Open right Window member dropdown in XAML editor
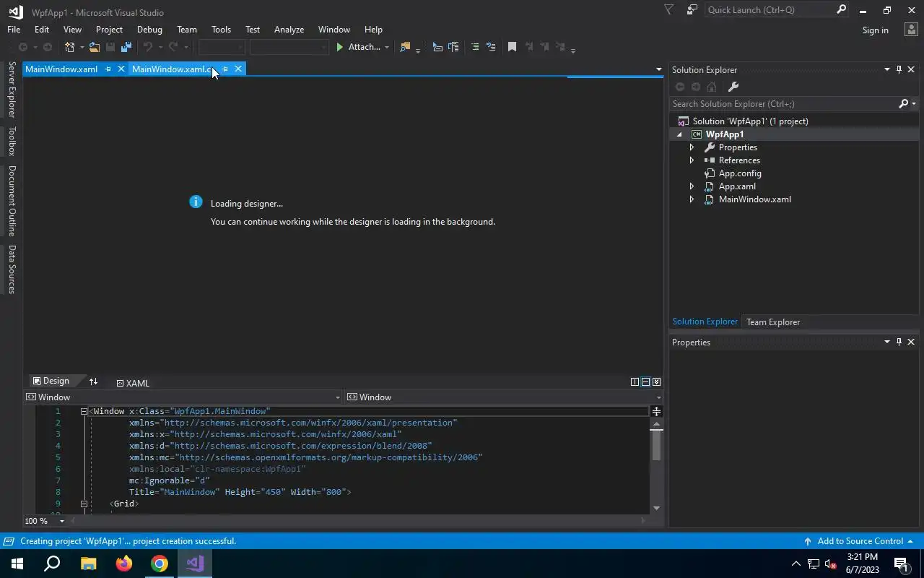Viewport: 924px width, 578px height. point(658,397)
